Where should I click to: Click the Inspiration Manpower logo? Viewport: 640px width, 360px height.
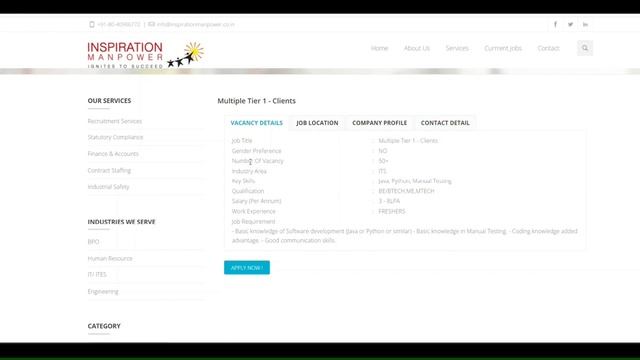pyautogui.click(x=146, y=55)
